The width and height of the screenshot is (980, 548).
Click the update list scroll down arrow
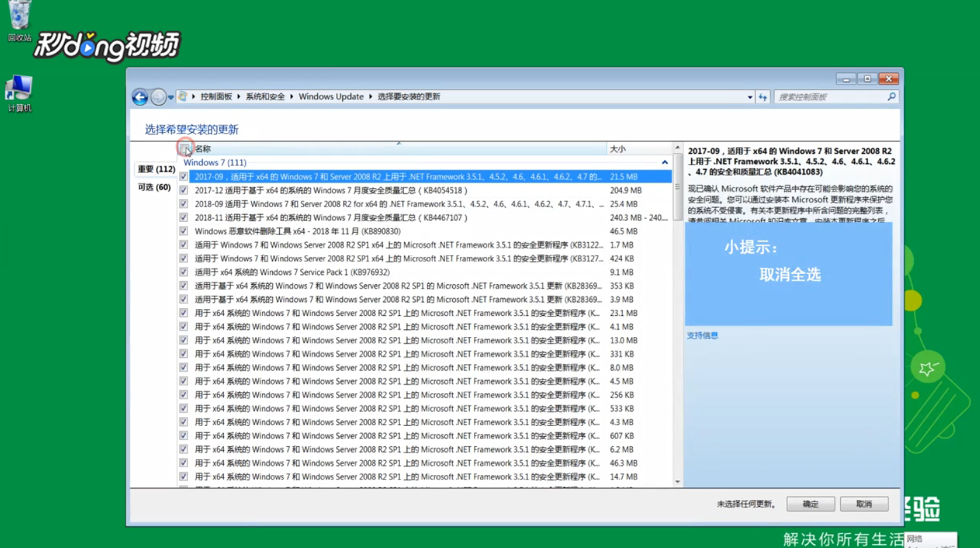[x=677, y=482]
